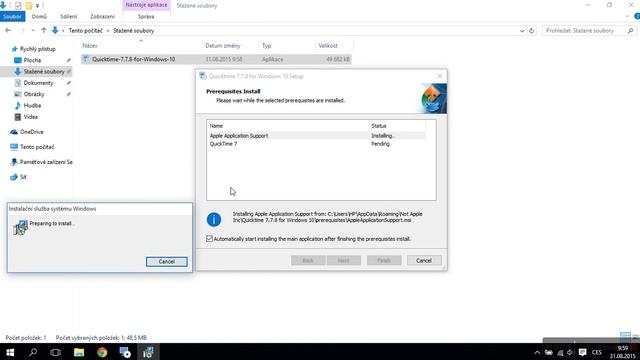The image size is (640, 360).
Task: Click the Status column header in setup list
Action: [x=378, y=126]
